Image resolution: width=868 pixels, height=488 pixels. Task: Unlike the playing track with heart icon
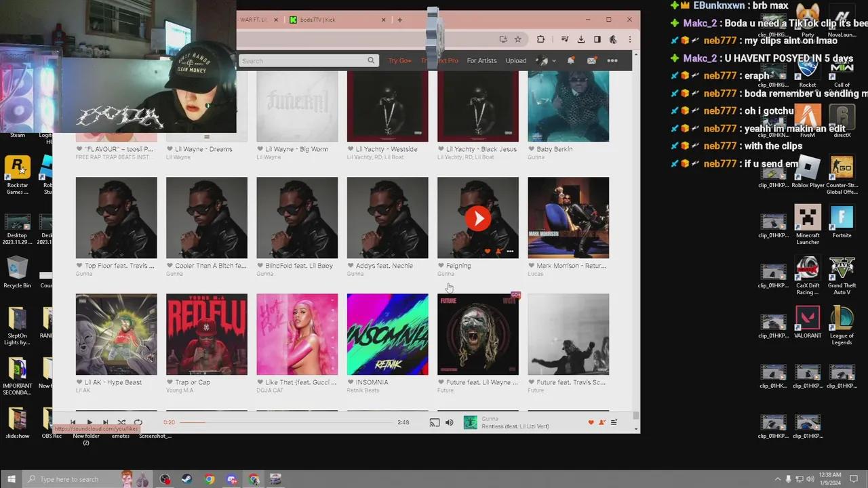tap(591, 422)
